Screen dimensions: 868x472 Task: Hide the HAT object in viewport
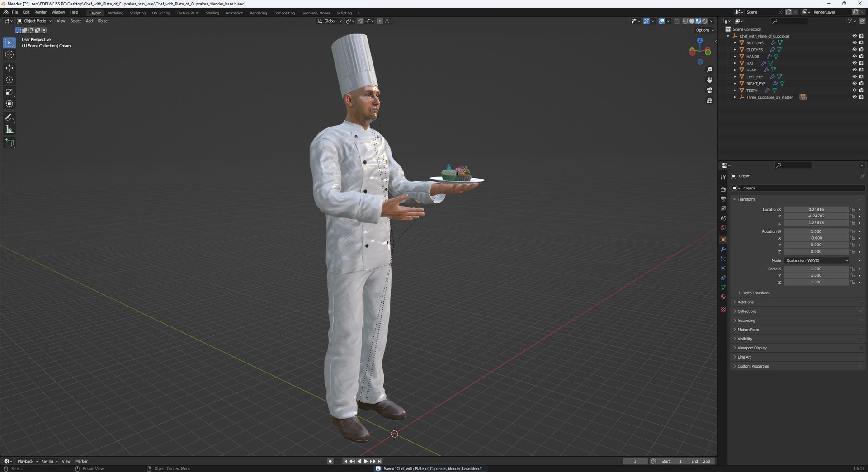click(x=854, y=63)
